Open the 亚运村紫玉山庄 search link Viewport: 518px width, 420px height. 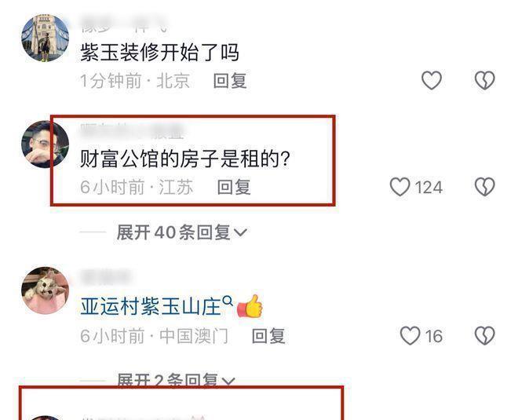[x=151, y=306]
